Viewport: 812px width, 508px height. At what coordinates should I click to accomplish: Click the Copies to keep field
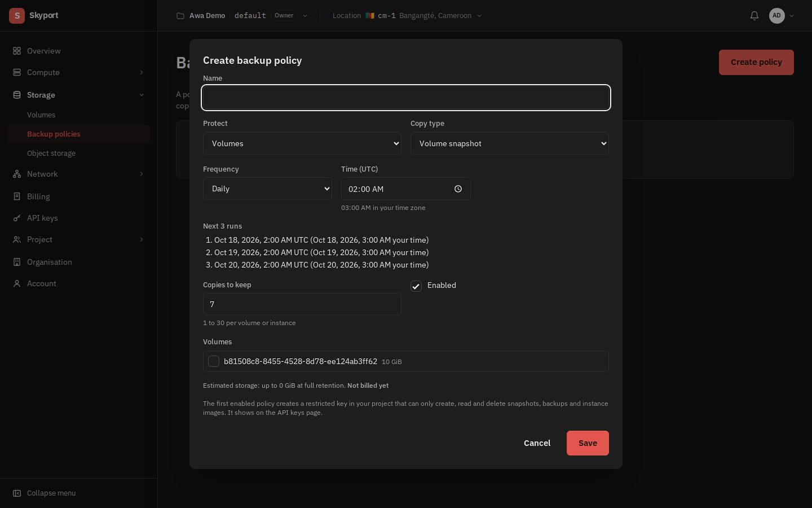point(302,304)
